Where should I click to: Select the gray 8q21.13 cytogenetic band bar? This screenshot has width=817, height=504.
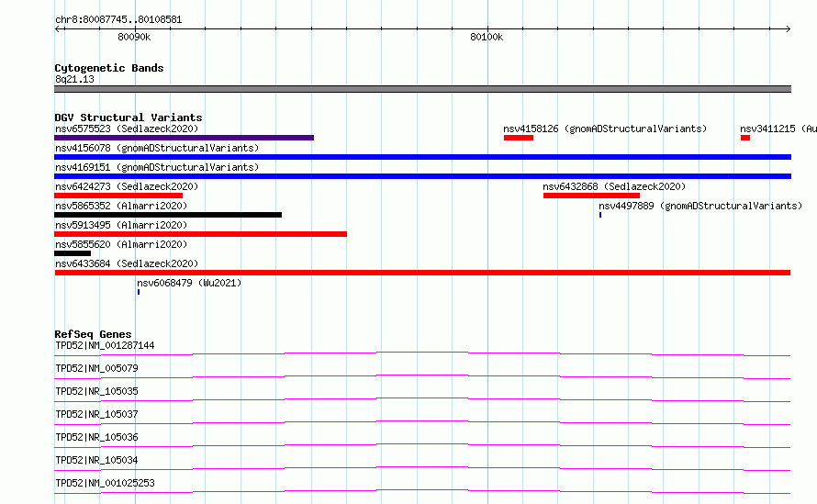tap(422, 89)
